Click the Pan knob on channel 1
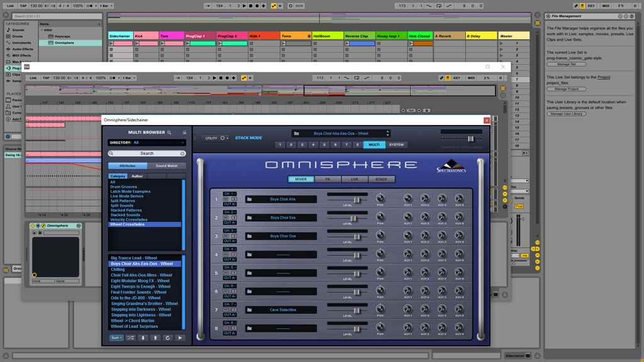The height and width of the screenshot is (362, 644). pyautogui.click(x=380, y=198)
